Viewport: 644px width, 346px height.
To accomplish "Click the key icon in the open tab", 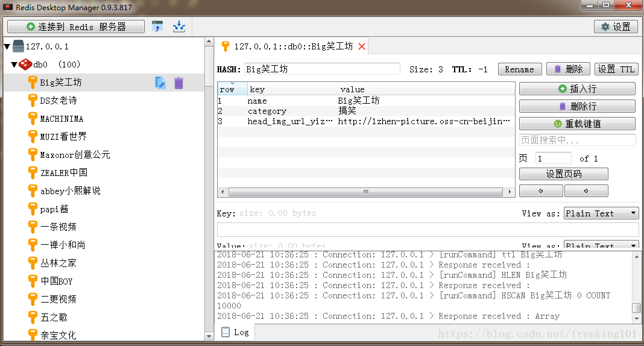I will click(x=225, y=46).
